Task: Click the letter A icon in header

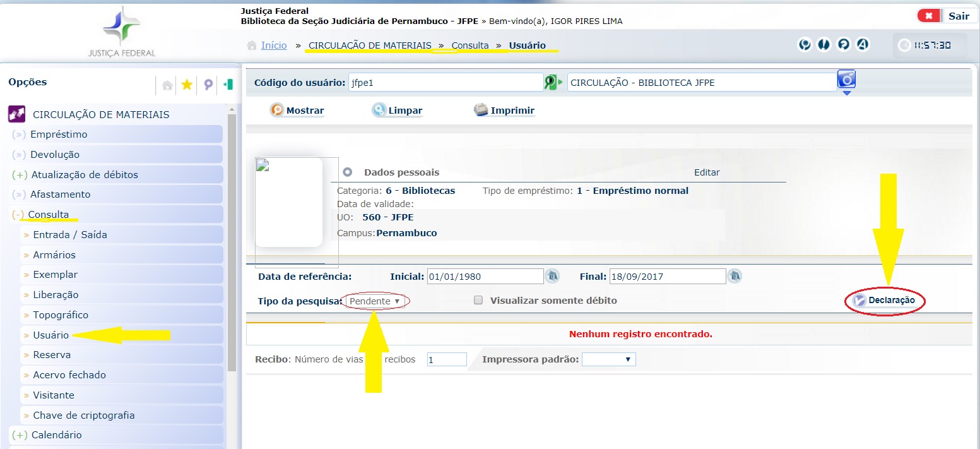Action: [x=863, y=44]
